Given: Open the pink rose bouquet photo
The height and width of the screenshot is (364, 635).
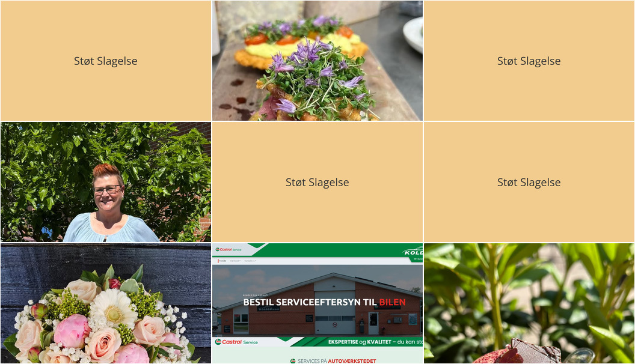Looking at the screenshot, I should 106,303.
